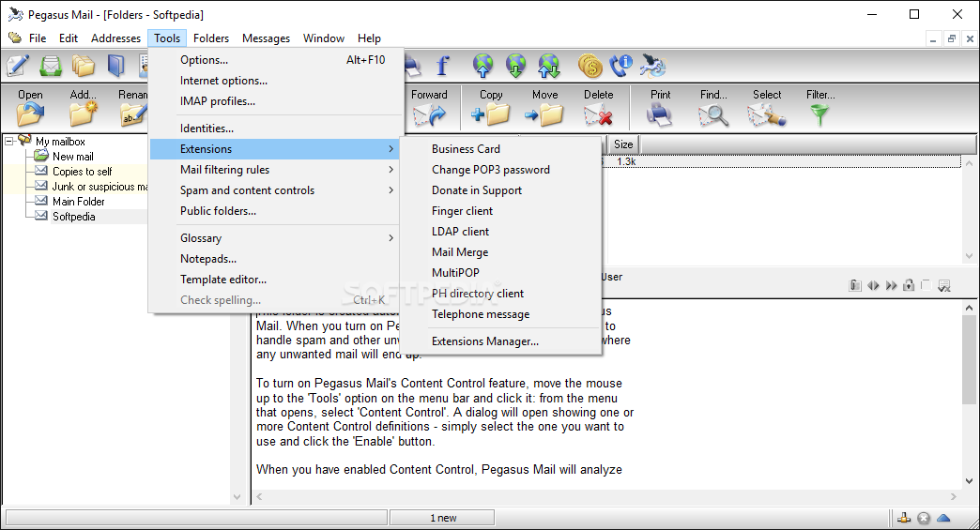Open the File menu
The width and height of the screenshot is (980, 530).
click(x=38, y=38)
